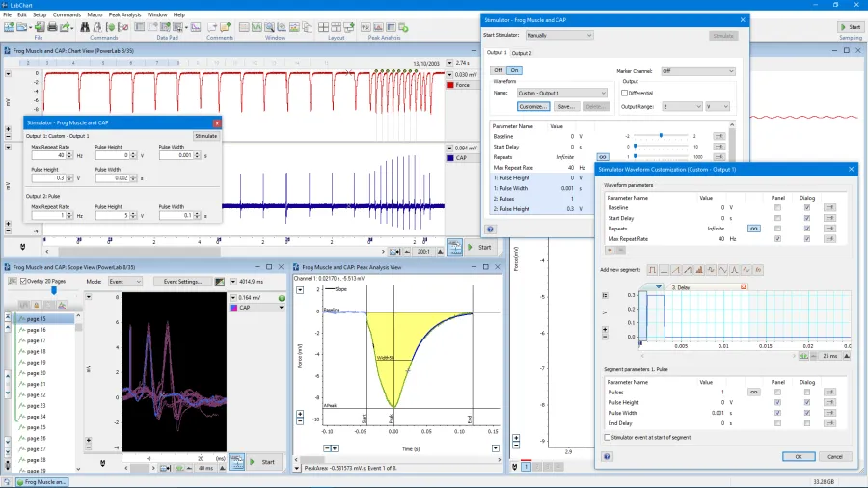
Task: Open the Peak Analysis menu
Action: (x=123, y=15)
